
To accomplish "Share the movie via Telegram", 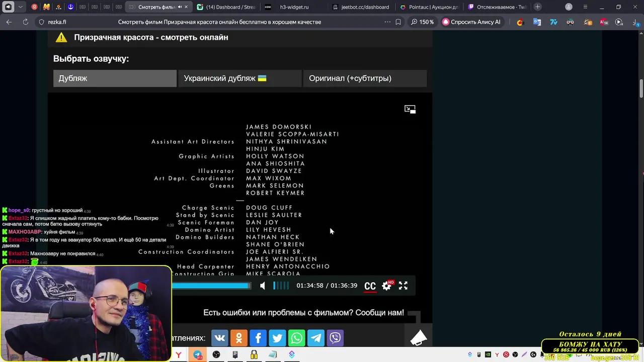I will tap(316, 338).
